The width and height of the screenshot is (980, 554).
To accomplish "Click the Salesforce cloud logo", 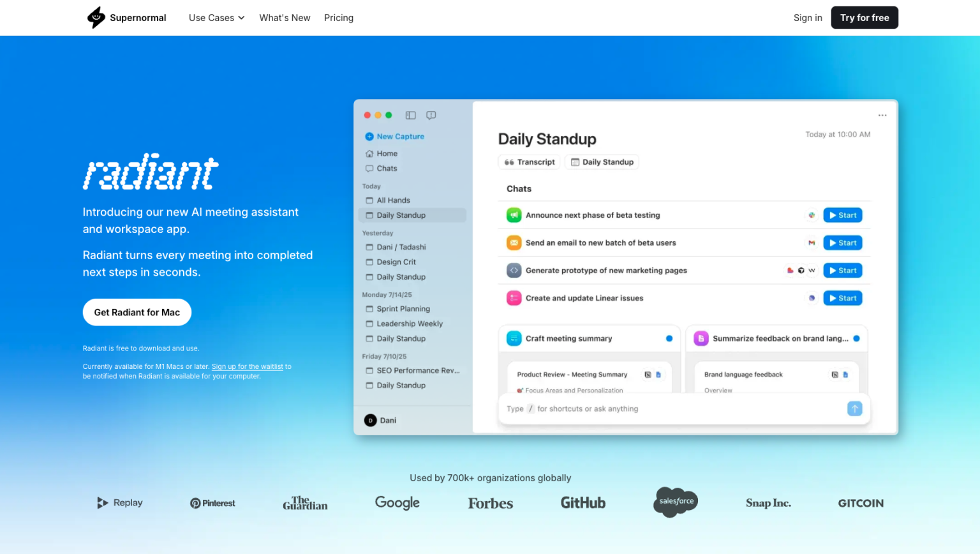I will pyautogui.click(x=676, y=502).
